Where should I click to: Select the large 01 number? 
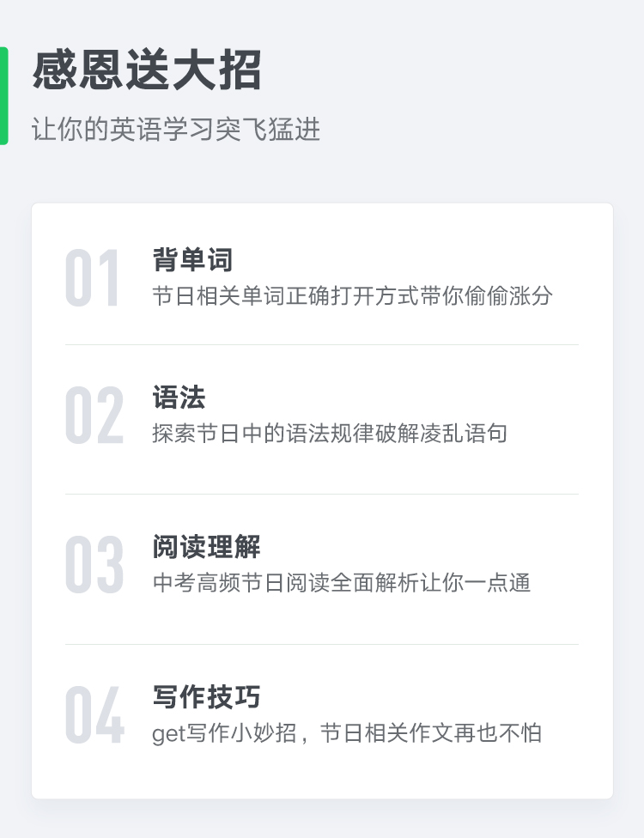93,279
